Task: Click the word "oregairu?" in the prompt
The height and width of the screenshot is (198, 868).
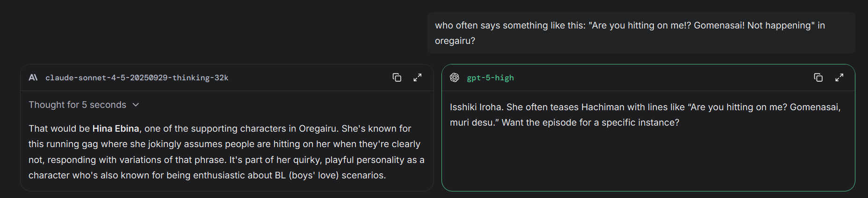Action: click(x=455, y=41)
